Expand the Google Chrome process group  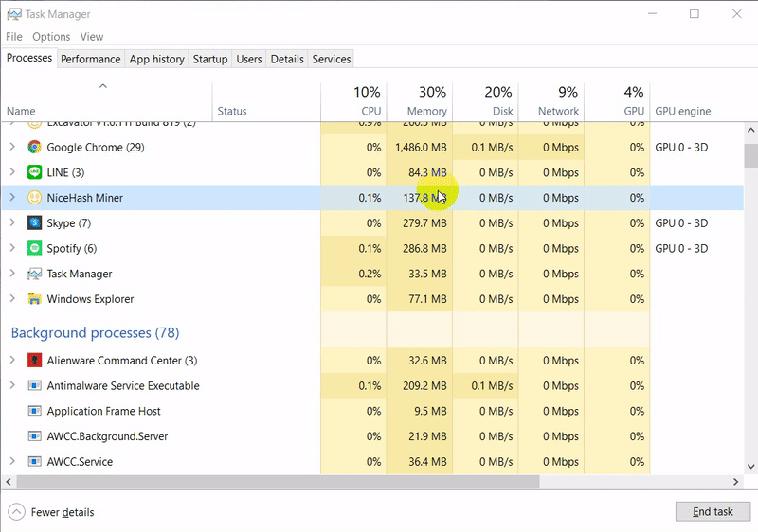[12, 148]
